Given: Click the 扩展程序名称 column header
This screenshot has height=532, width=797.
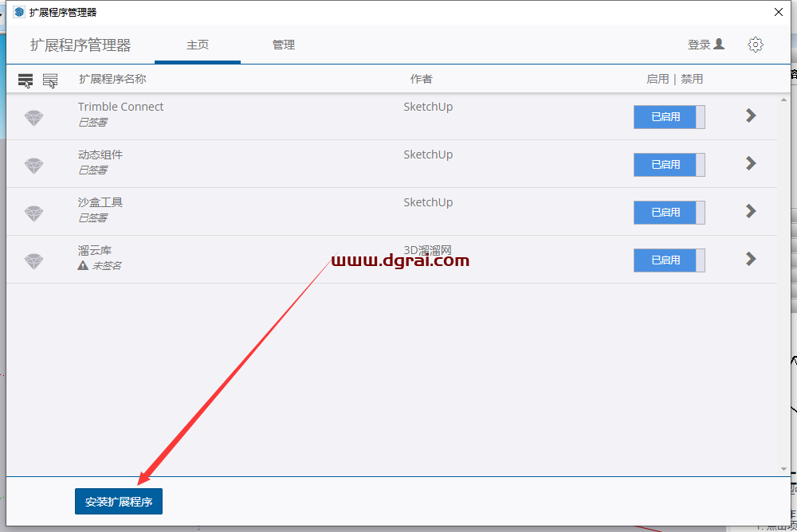Looking at the screenshot, I should click(112, 80).
